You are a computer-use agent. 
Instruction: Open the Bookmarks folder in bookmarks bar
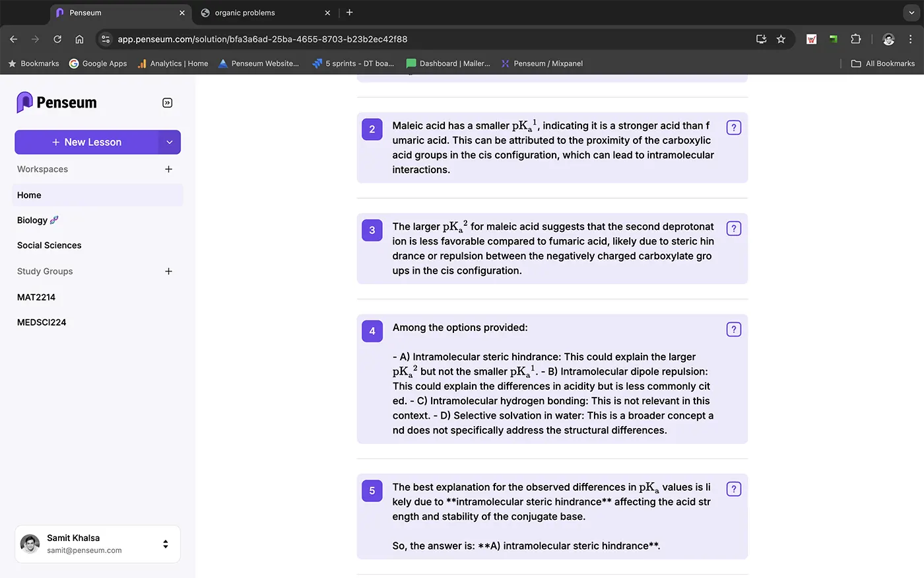[x=34, y=63]
